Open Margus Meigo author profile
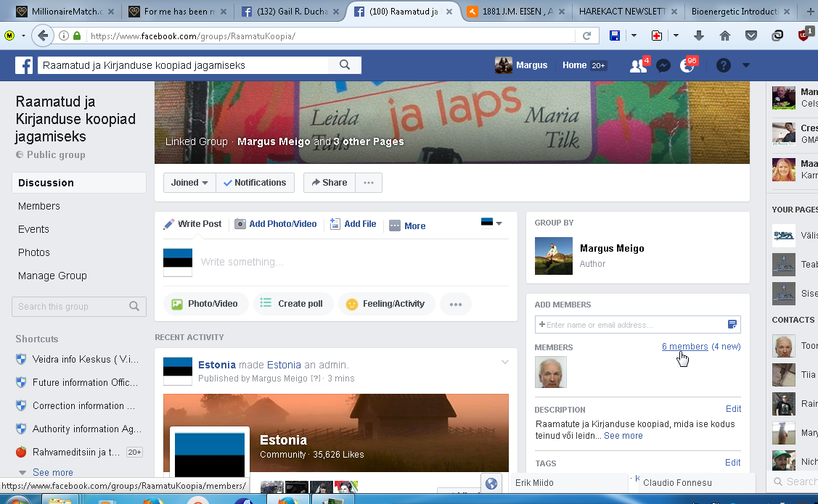Screen dimensions: 818x504 (x=612, y=249)
